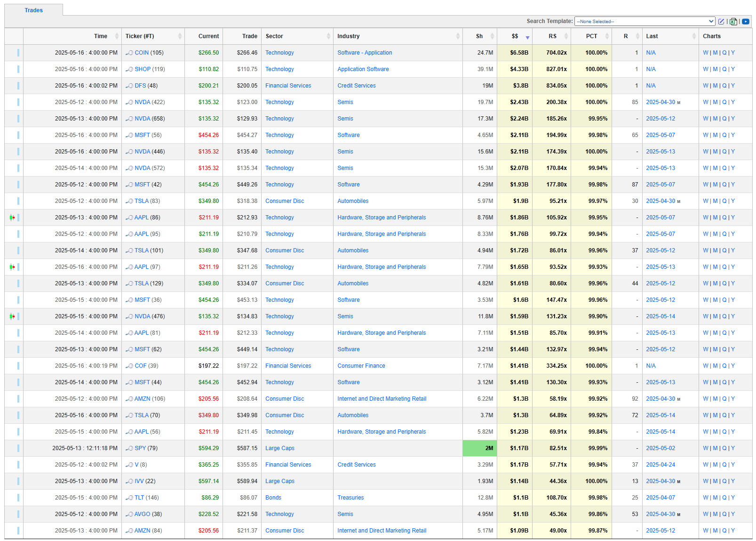This screenshot has width=756, height=541.
Task: Click the 2025-04-07 last date for TLT
Action: click(x=661, y=498)
